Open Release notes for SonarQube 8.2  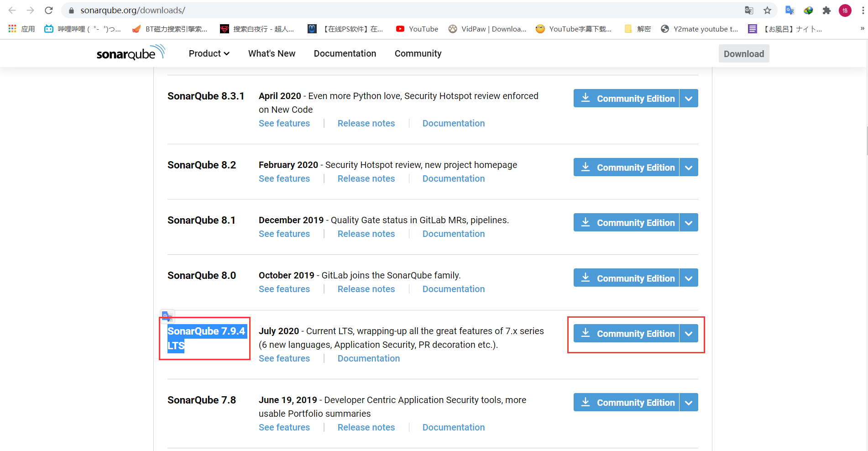366,178
